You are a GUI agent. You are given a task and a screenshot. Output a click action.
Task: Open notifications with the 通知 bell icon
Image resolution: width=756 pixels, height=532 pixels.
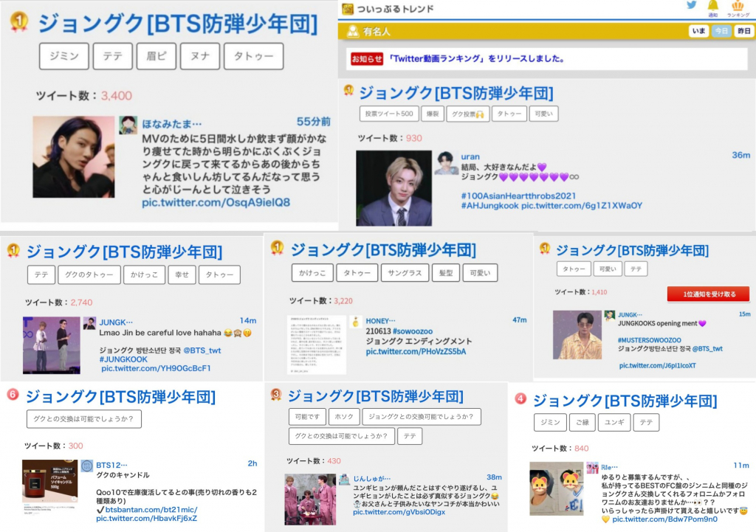click(x=712, y=7)
